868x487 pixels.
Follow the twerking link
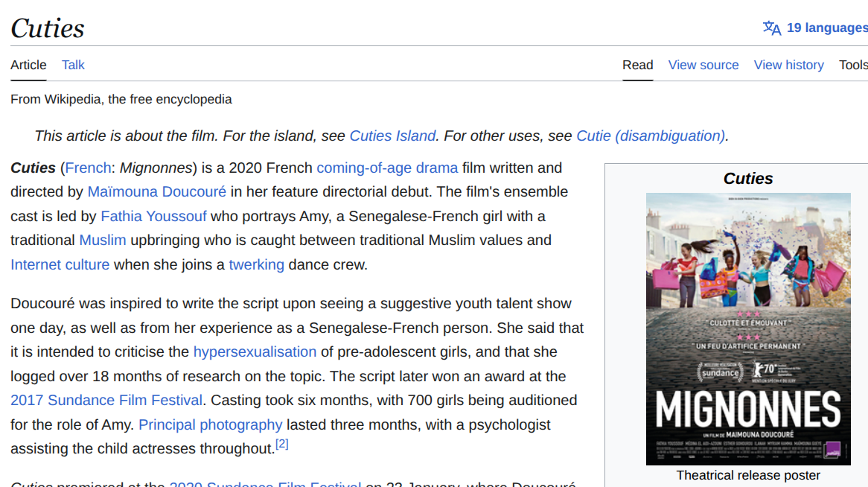coord(256,264)
